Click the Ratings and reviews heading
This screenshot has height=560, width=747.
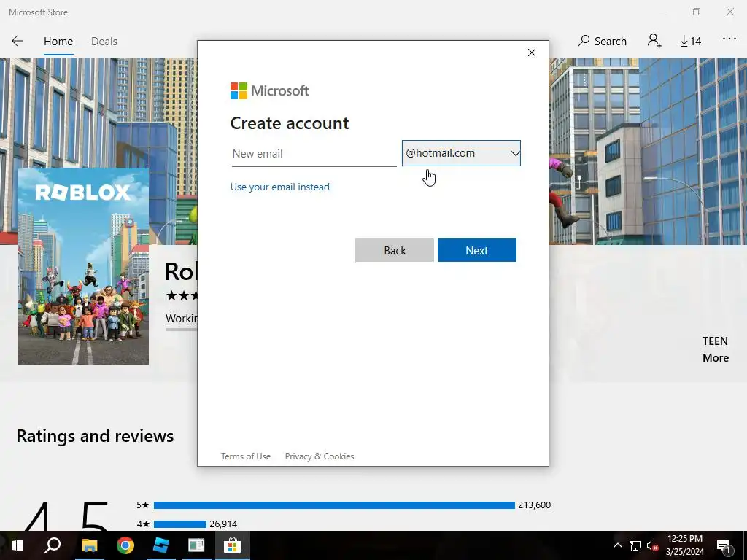95,436
